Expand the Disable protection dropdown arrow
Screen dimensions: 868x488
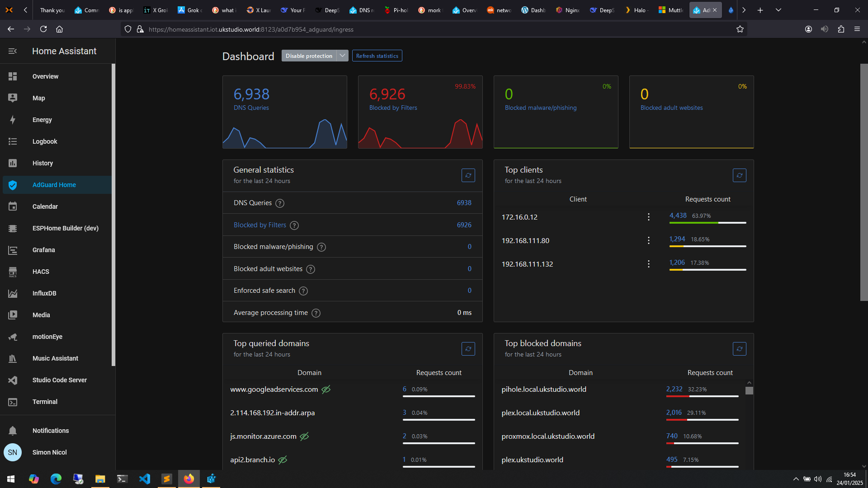pyautogui.click(x=343, y=56)
